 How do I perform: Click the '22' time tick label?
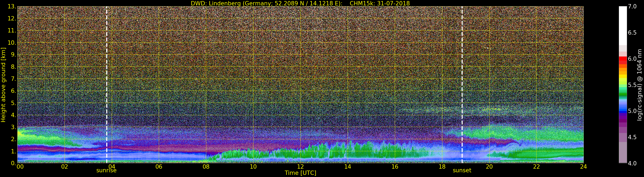[536, 166]
